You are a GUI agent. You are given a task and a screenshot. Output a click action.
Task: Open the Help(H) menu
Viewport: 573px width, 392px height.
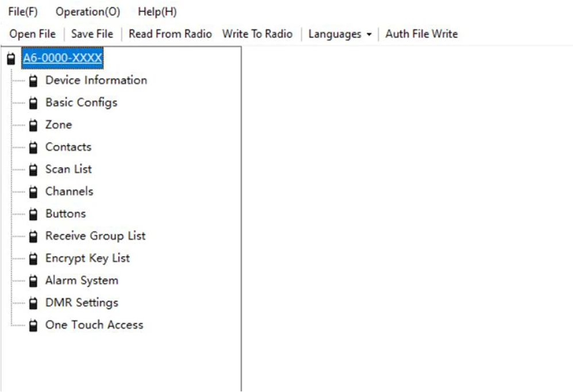[157, 11]
